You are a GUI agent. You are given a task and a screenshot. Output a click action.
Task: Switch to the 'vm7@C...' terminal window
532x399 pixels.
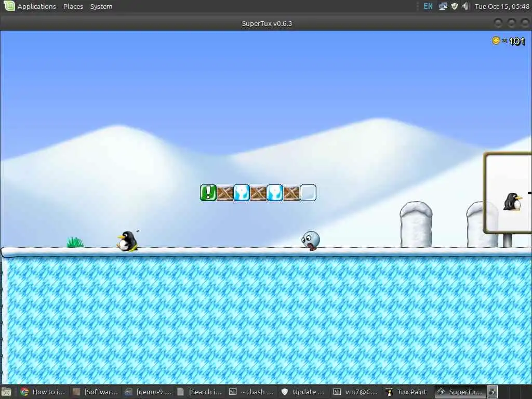355,392
